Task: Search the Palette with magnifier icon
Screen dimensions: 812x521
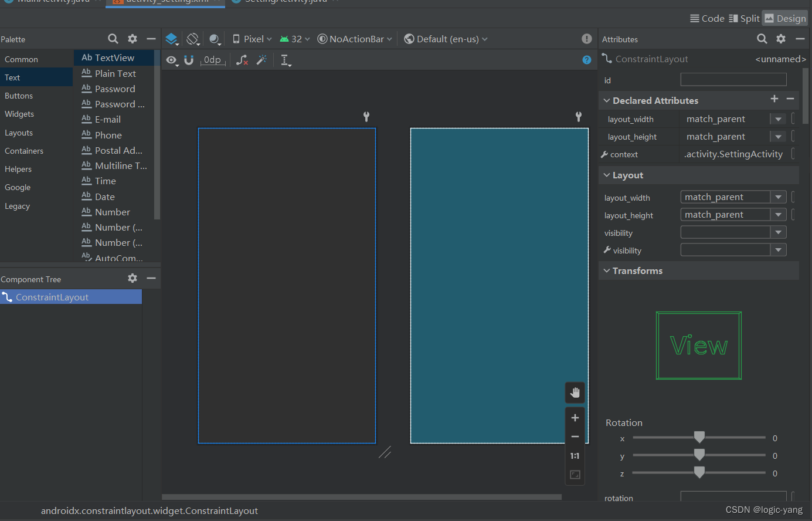Action: point(113,39)
